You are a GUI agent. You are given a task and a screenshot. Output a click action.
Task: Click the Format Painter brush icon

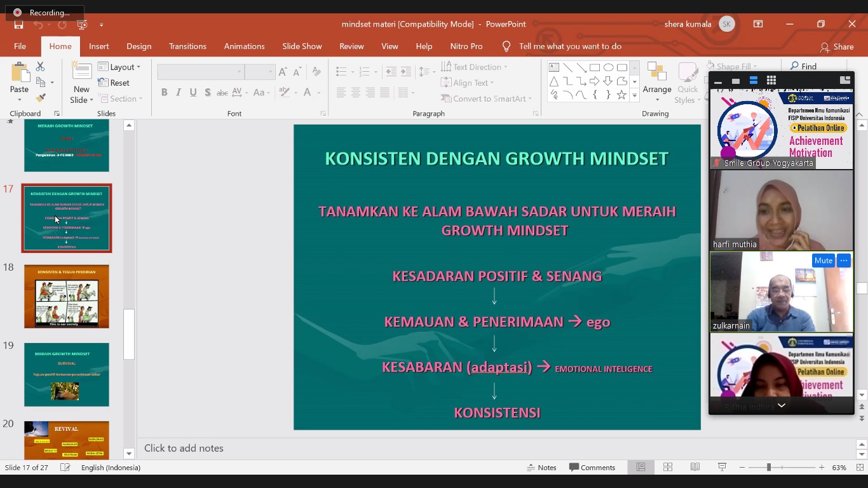point(41,98)
